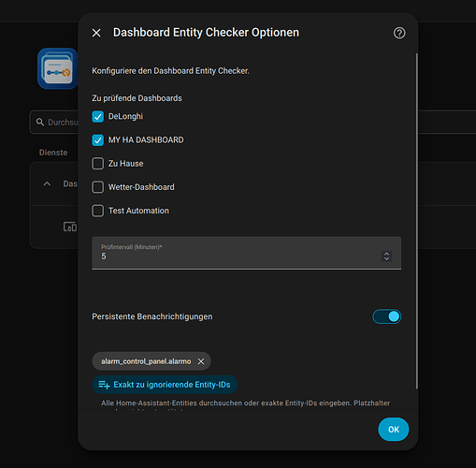Screen dimensions: 476x468
Task: Adjust the Prüfintervall stepper arrows
Action: (x=386, y=256)
